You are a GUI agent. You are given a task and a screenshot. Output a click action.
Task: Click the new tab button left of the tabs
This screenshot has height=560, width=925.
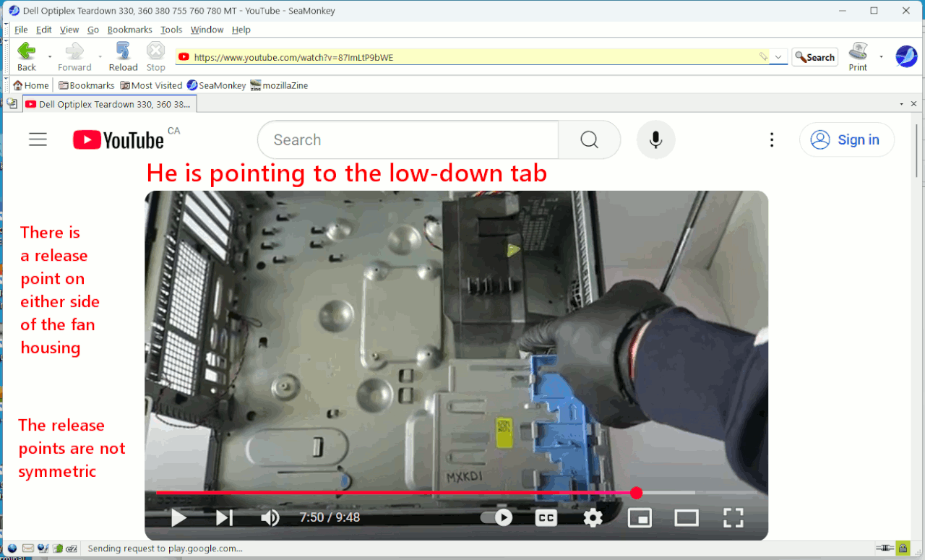tap(12, 104)
